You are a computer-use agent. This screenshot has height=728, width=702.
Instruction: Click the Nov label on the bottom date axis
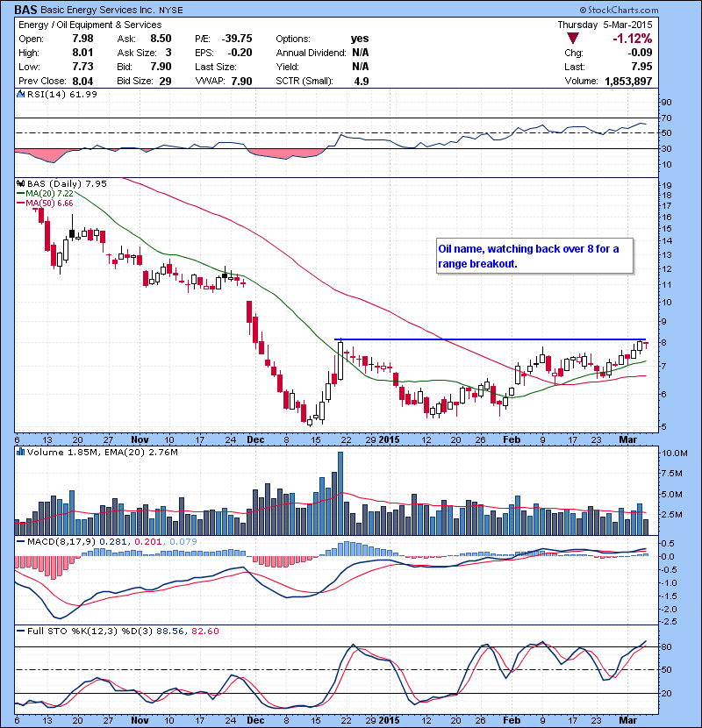pos(140,720)
